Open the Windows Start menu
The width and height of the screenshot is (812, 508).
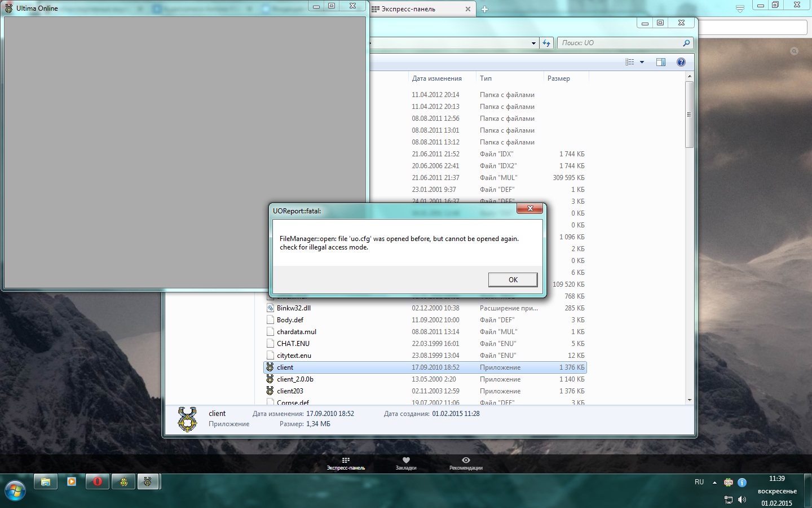(15, 491)
